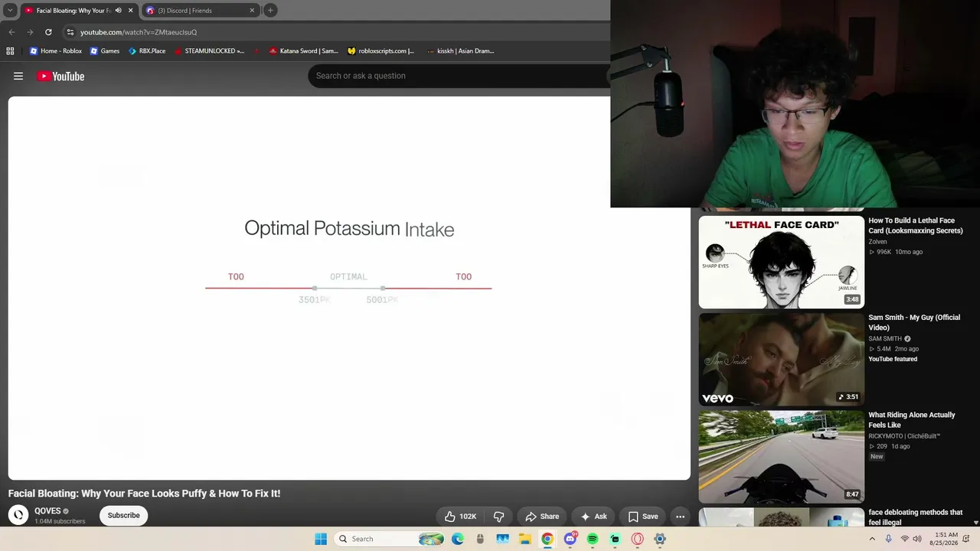Open Microsoft Edge from the taskbar
This screenshot has width=980, height=551.
click(458, 539)
